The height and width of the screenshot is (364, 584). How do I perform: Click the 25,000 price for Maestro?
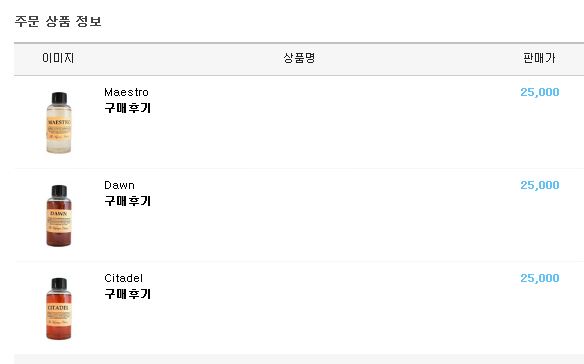click(x=540, y=92)
